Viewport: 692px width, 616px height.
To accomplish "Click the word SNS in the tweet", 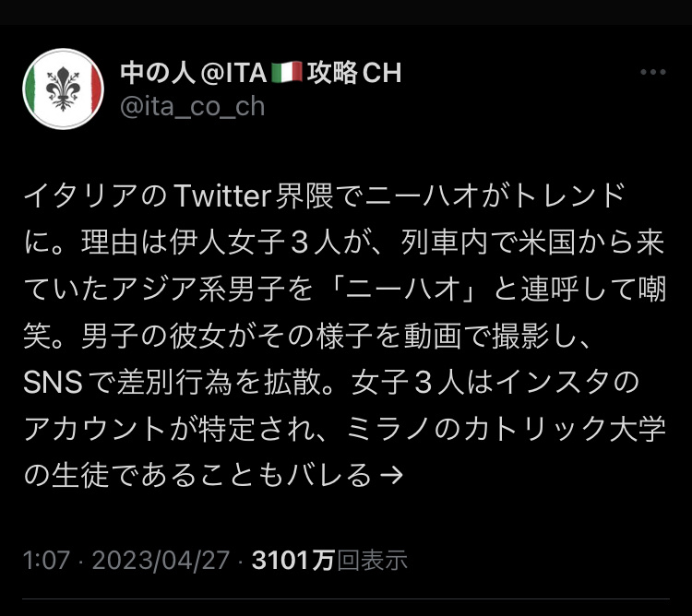I will click(x=53, y=383).
